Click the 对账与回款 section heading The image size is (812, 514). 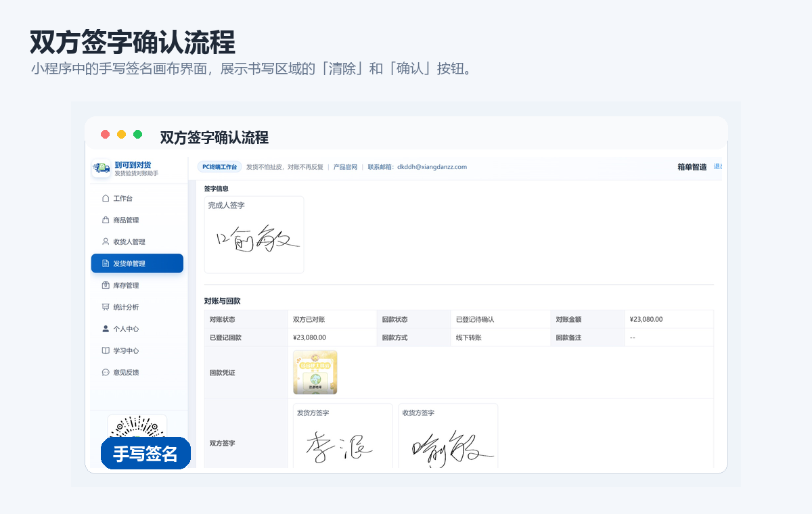[223, 300]
